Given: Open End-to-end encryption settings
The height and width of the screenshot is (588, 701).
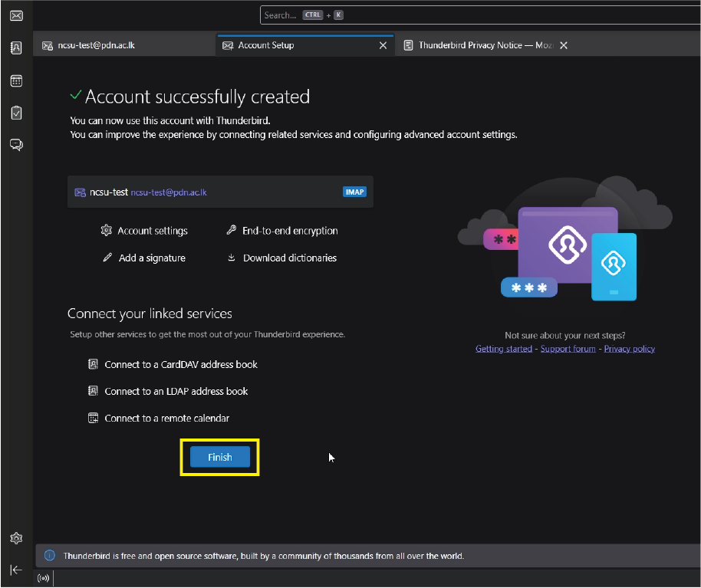Looking at the screenshot, I should pyautogui.click(x=289, y=231).
